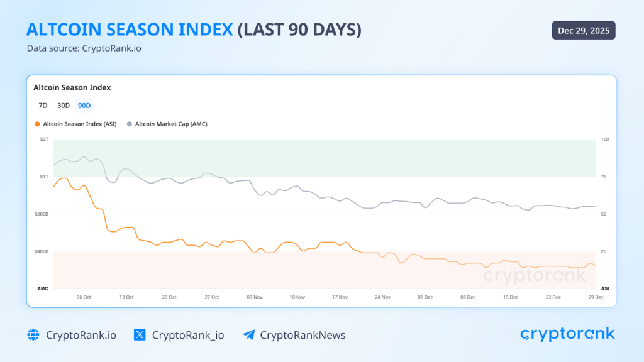Click the Telegram icon beside CryptoRankNews
The height and width of the screenshot is (362, 644).
249,335
